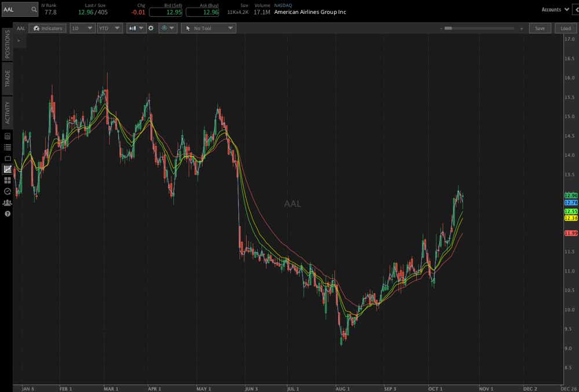Click the OCT 1 date axis label
579x392 pixels.
tap(436, 389)
